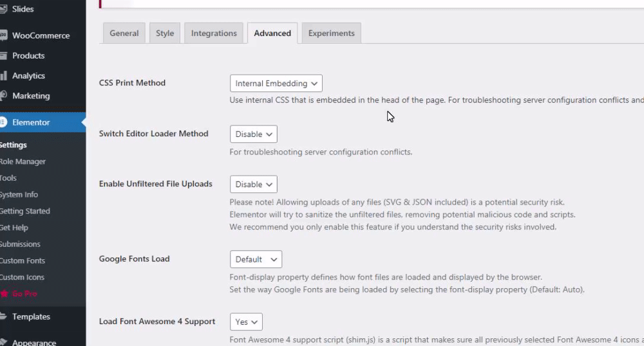Click the 'Elementor will try to sanitize' line
Viewport: 644px width, 346px height.
(402, 214)
